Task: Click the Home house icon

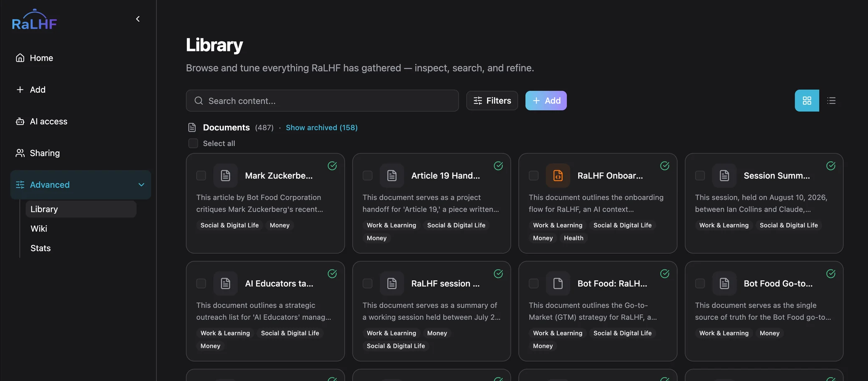Action: [20, 58]
